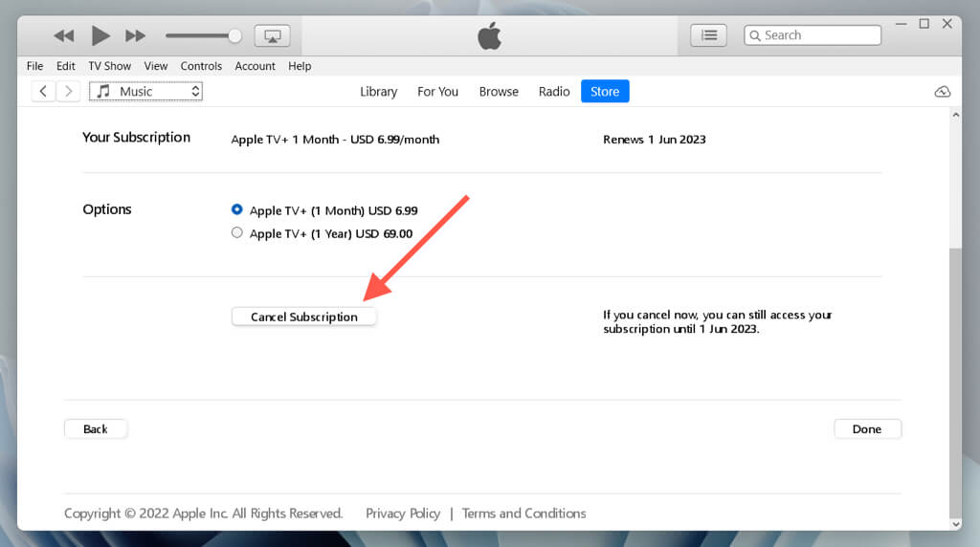Open the Up Next list icon
This screenshot has width=980, height=547.
tap(708, 35)
